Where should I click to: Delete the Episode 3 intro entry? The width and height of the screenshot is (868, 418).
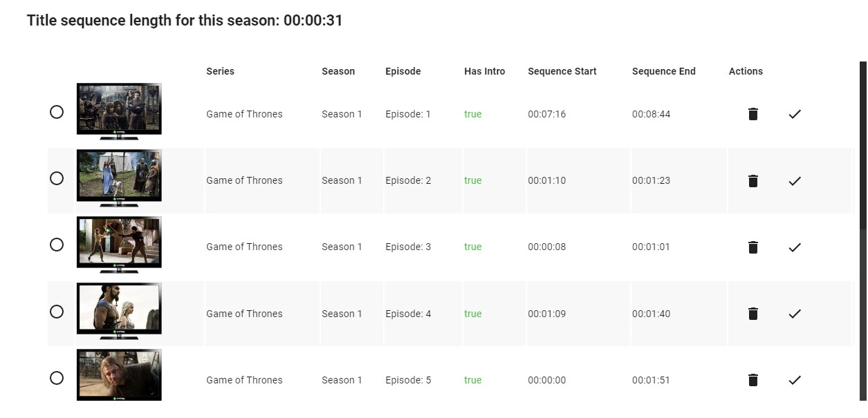(x=753, y=247)
